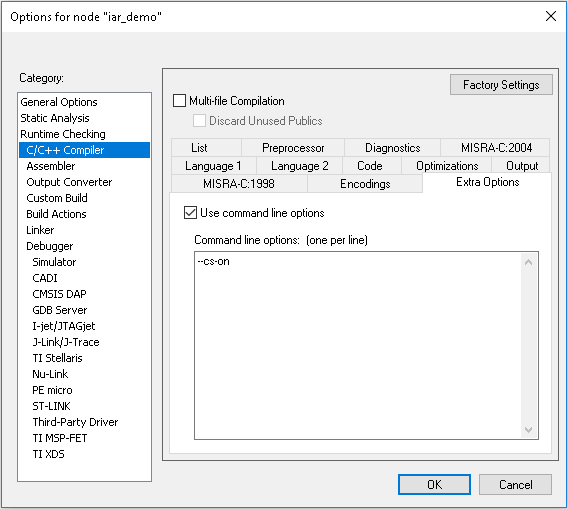
Task: Select Debugger category
Action: click(x=84, y=246)
